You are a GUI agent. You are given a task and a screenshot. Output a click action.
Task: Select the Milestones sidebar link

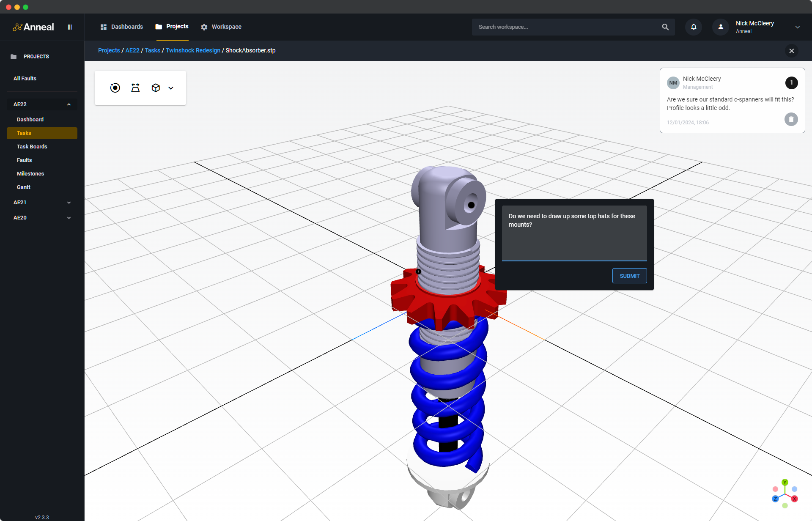[31, 173]
